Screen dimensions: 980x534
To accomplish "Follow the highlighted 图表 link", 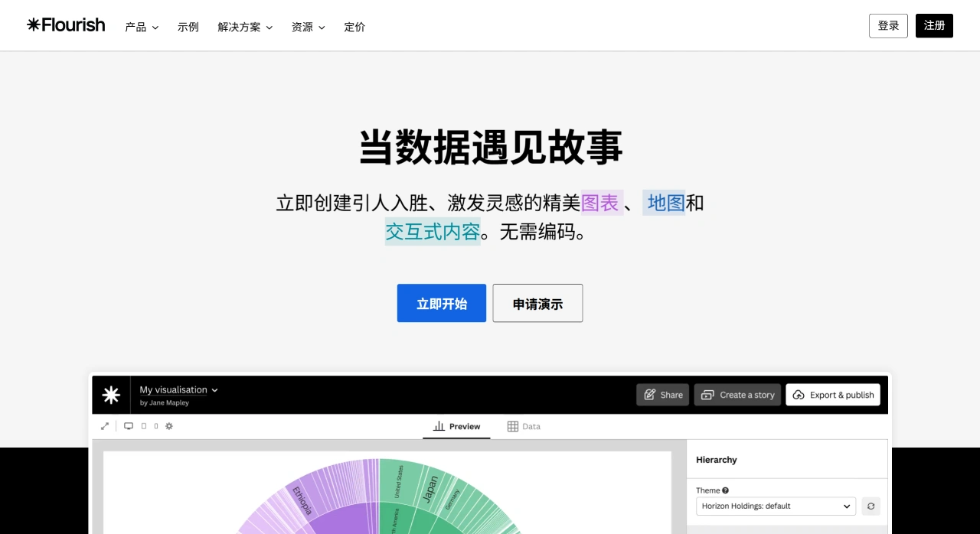I will tap(601, 203).
